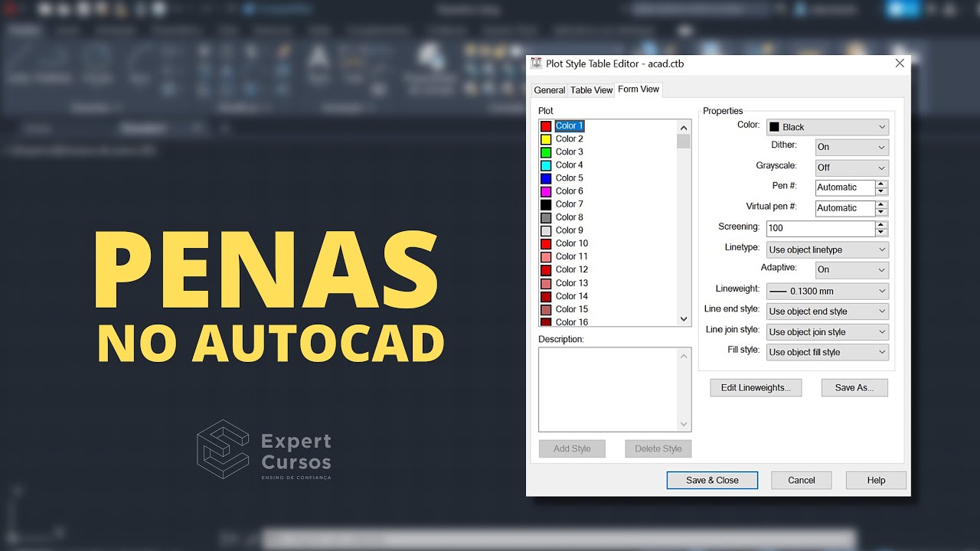The height and width of the screenshot is (551, 980).
Task: Click the Screening value field
Action: [821, 228]
